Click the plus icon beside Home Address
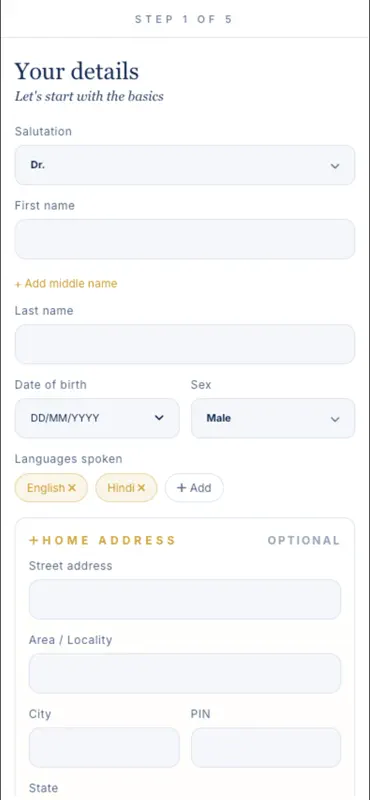This screenshot has width=370, height=800. pyautogui.click(x=34, y=540)
